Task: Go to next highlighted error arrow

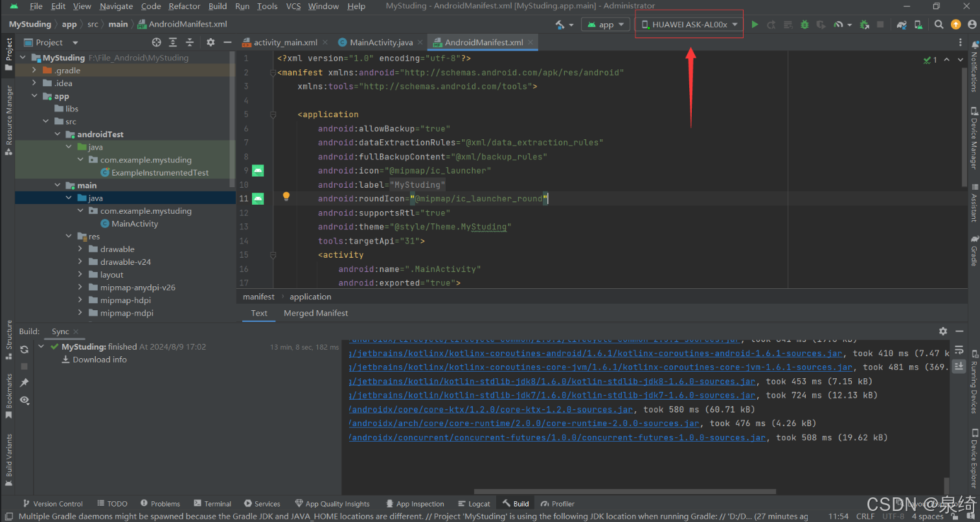Action: pyautogui.click(x=961, y=60)
